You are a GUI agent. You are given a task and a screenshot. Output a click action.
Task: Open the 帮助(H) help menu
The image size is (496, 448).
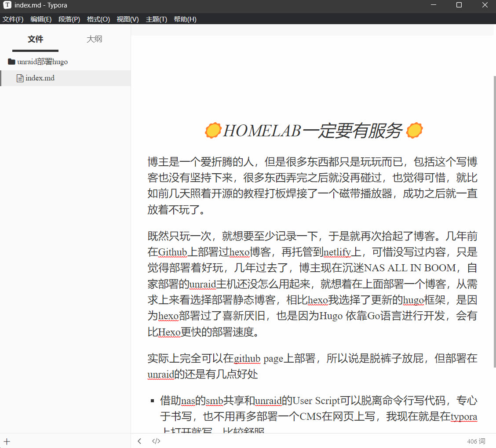point(185,19)
